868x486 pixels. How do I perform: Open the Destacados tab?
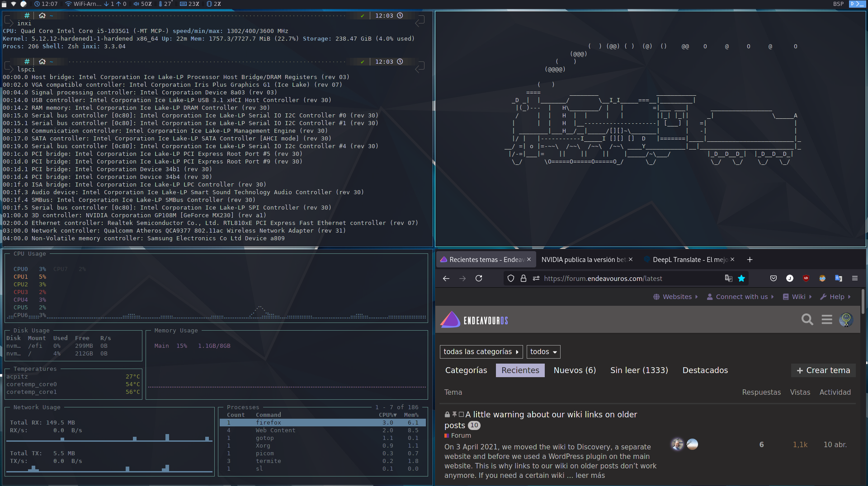(x=705, y=370)
